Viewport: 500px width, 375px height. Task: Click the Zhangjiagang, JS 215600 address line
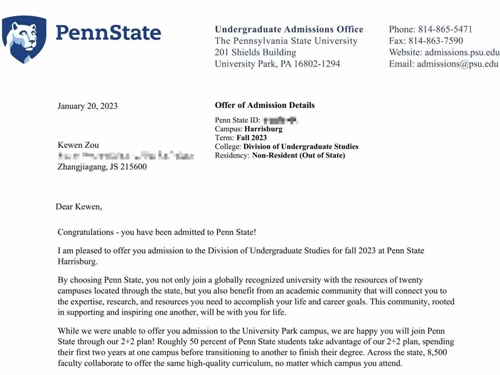click(102, 167)
